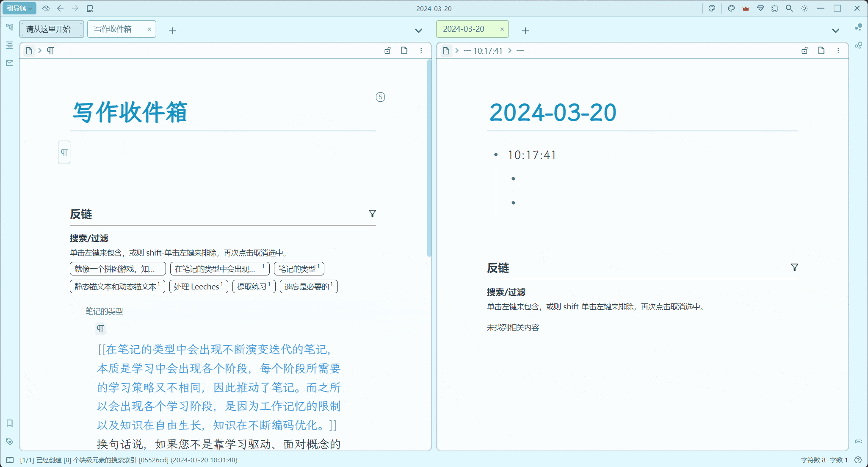Open the inbox mail icon in sidebar
The height and width of the screenshot is (467, 868).
[9, 63]
